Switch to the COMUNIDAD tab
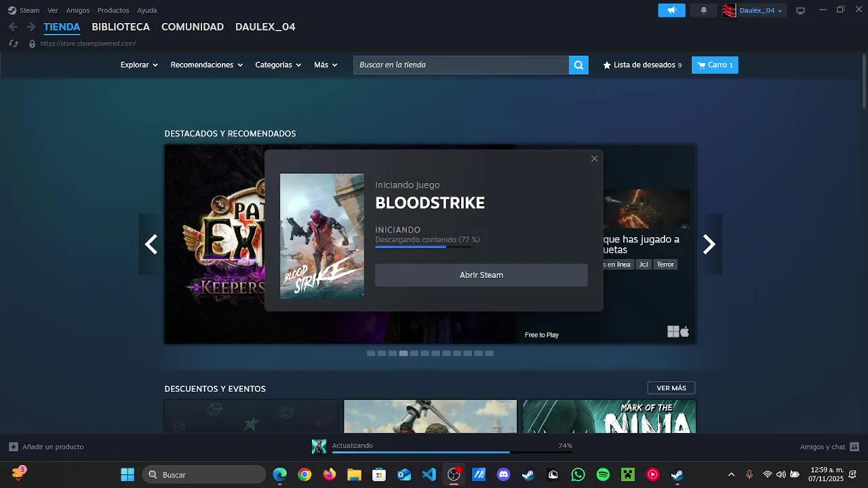868x488 pixels. (x=193, y=27)
